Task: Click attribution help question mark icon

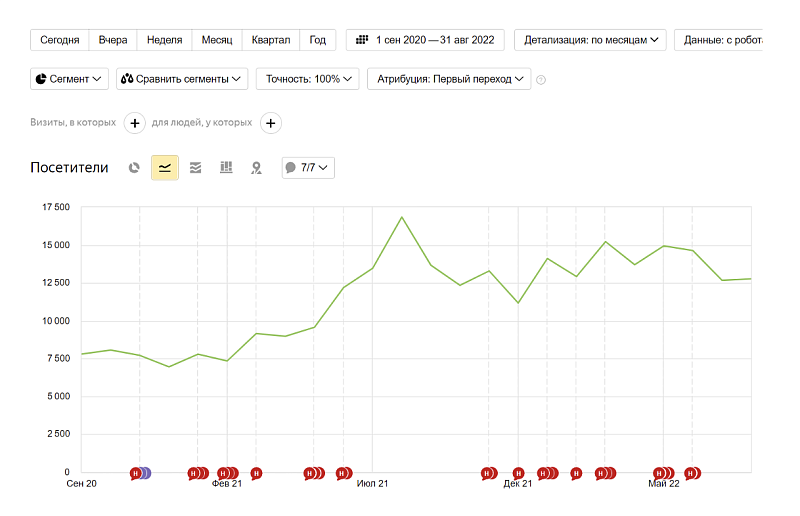Action: [541, 79]
